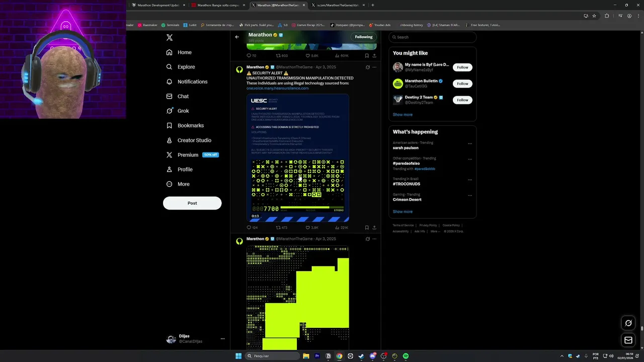Image resolution: width=644 pixels, height=362 pixels.
Task: Open Premium with 50% off badge
Action: 192,155
